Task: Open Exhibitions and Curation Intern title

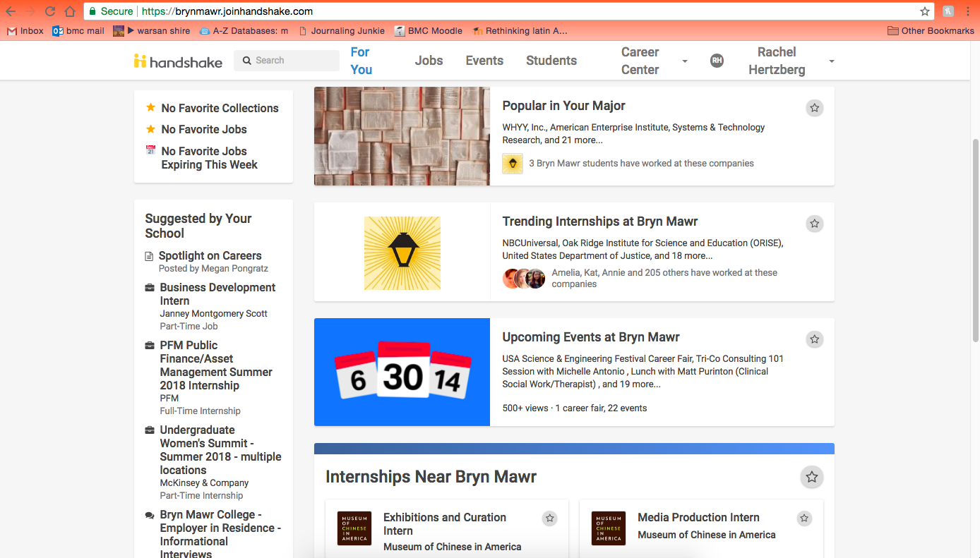Action: pos(445,524)
